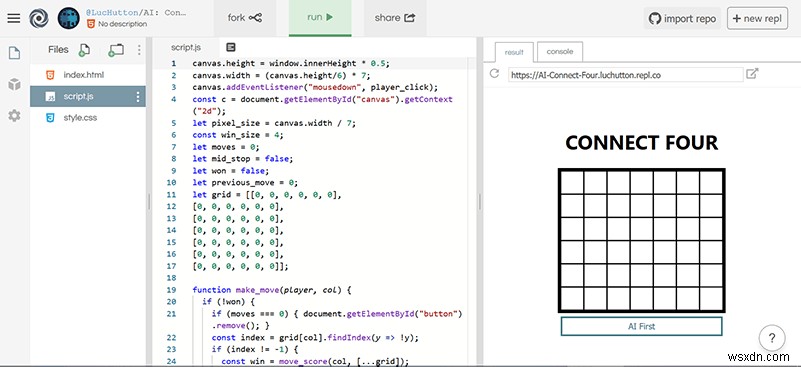Open the hamburger main menu
Image resolution: width=801 pixels, height=367 pixels.
pyautogui.click(x=14, y=18)
